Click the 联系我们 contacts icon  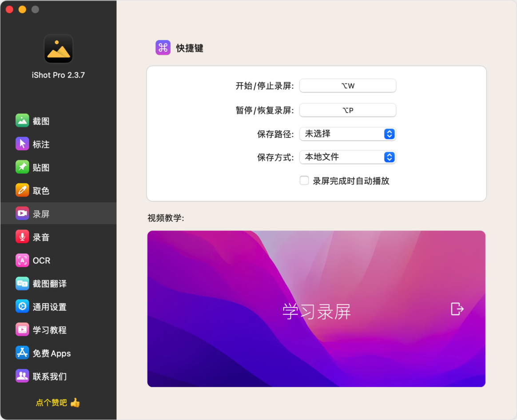(22, 376)
